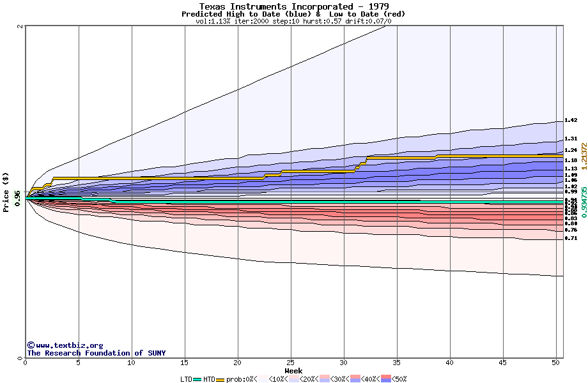Click the '1.42' price band label
This screenshot has height=383, width=588.
571,120
